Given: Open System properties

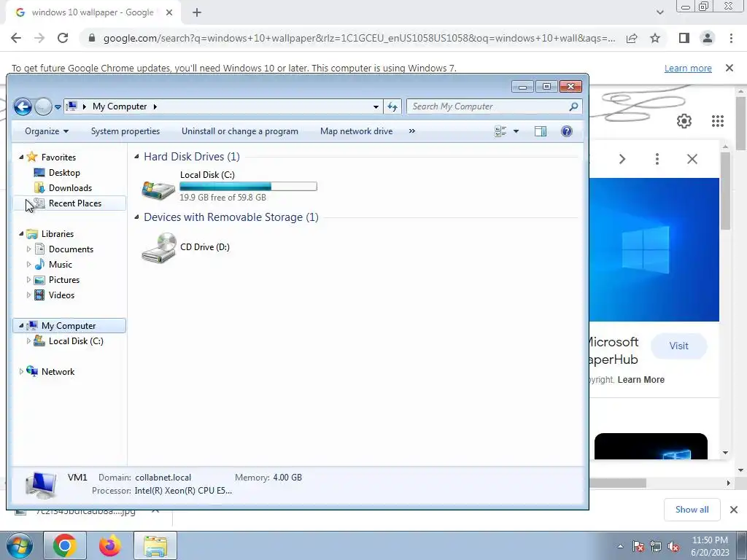Looking at the screenshot, I should 125,131.
